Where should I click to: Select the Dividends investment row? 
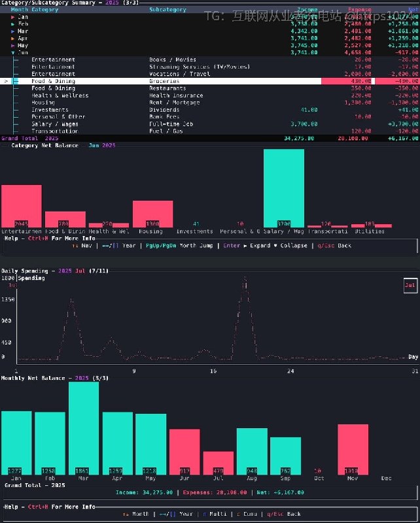(x=210, y=110)
